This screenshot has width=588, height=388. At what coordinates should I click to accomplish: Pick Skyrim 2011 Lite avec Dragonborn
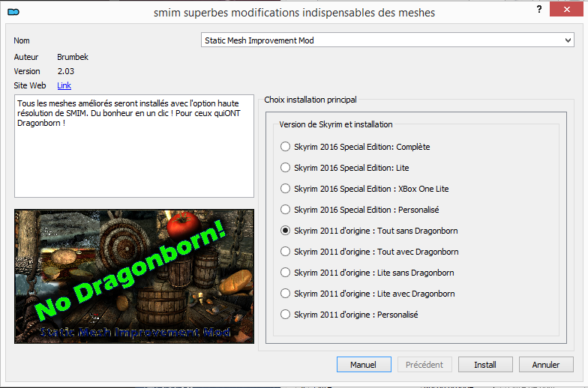click(285, 294)
